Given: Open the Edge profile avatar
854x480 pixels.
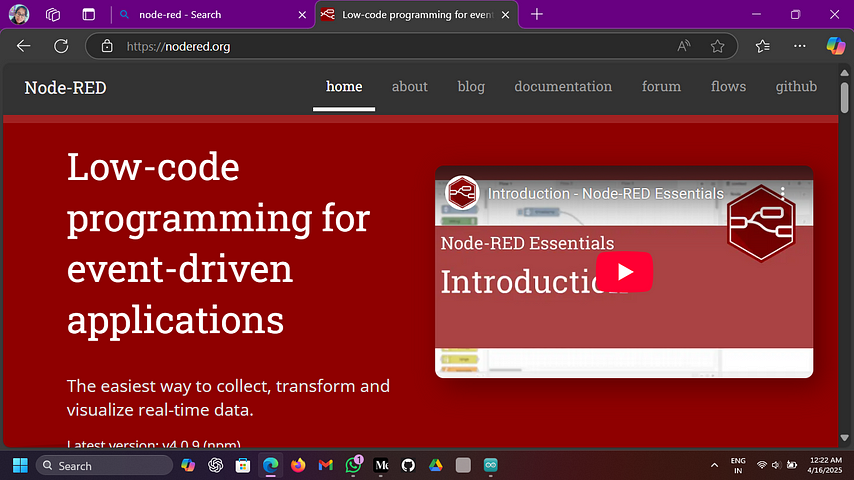Looking at the screenshot, I should pyautogui.click(x=19, y=15).
